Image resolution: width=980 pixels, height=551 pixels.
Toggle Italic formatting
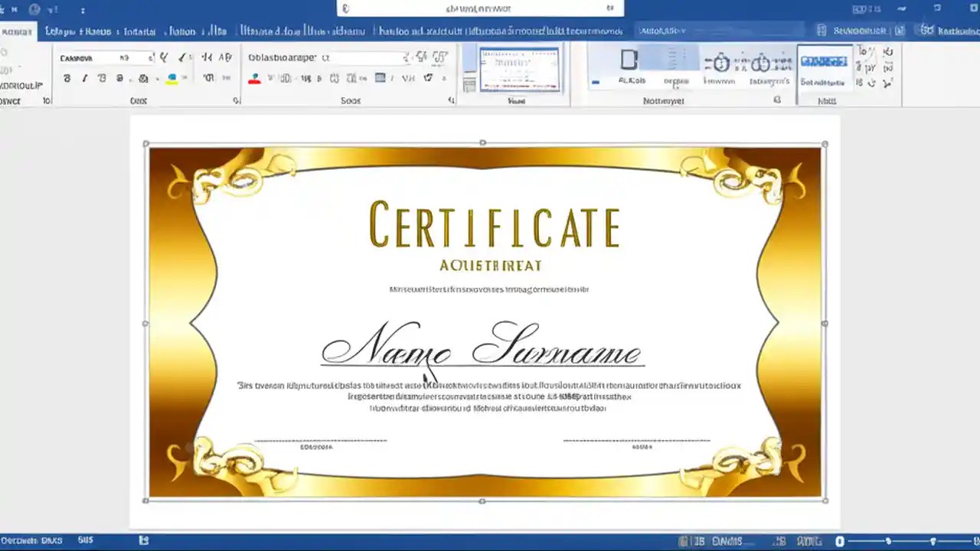(85, 78)
